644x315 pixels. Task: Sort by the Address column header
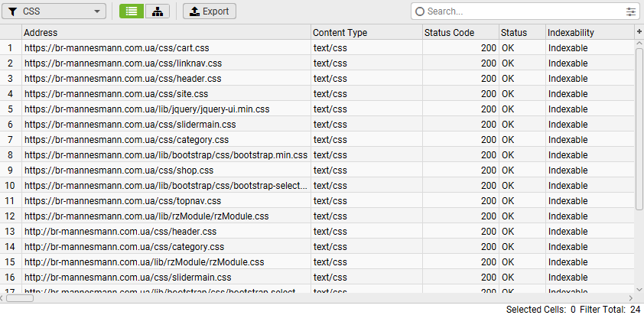166,33
